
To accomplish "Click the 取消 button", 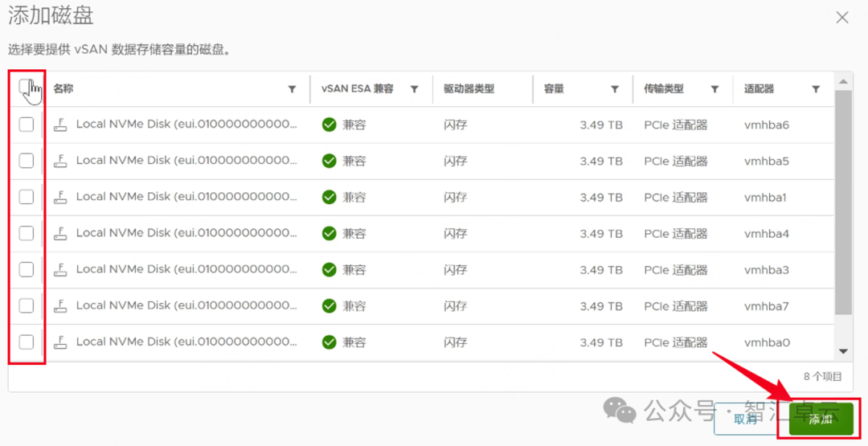I will (745, 418).
